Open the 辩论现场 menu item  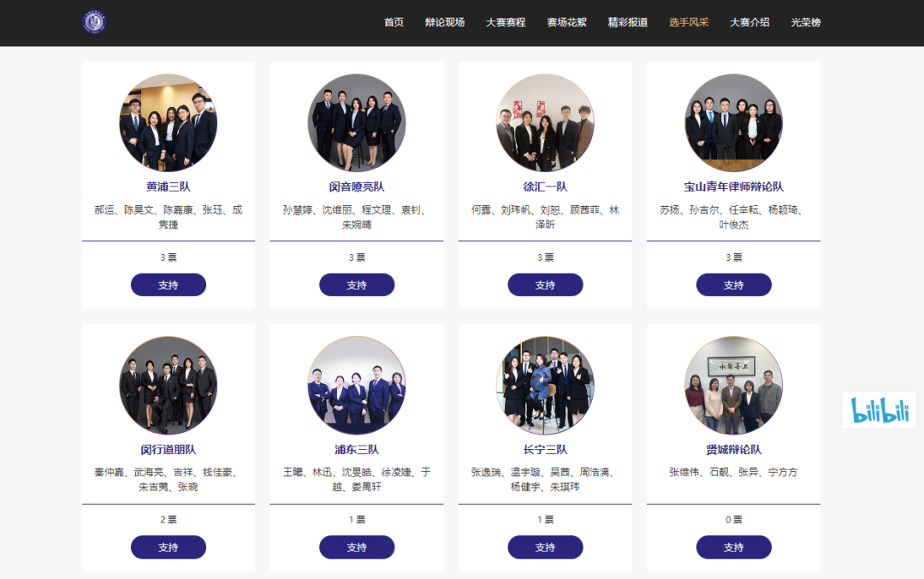click(445, 22)
